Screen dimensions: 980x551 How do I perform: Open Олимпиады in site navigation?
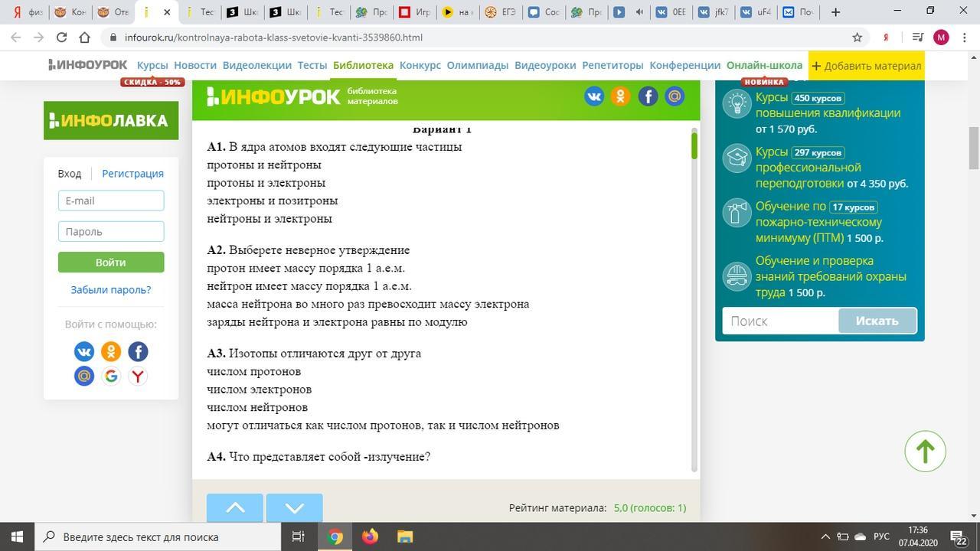478,65
